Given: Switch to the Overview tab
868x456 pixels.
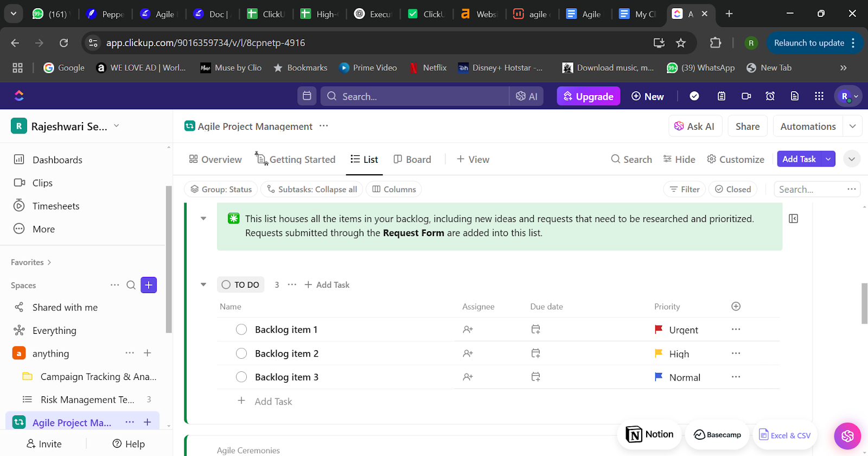Looking at the screenshot, I should tap(215, 159).
